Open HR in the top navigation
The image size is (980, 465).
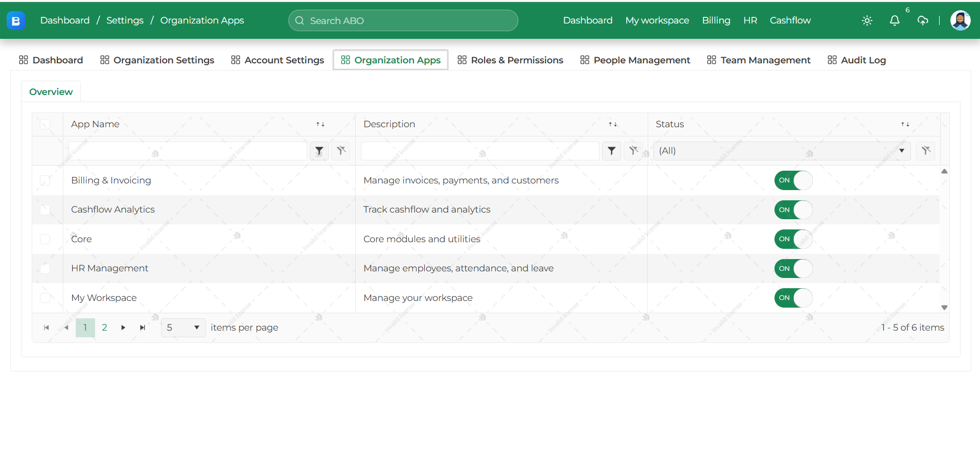(x=750, y=20)
